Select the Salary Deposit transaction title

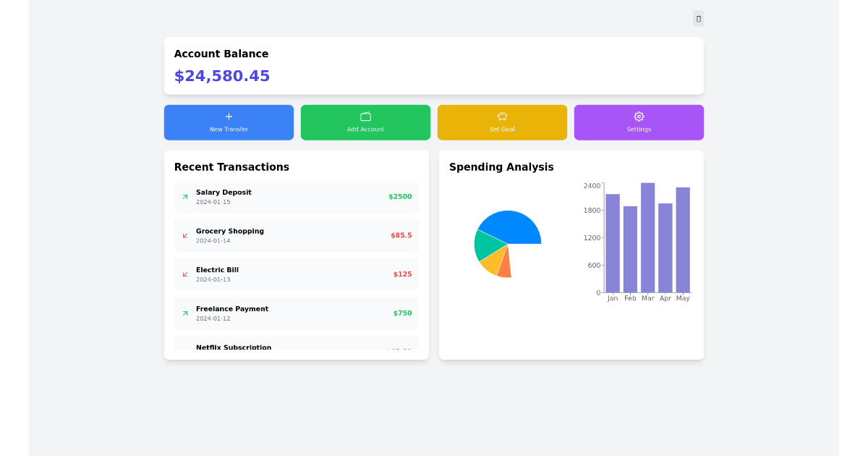click(x=224, y=193)
